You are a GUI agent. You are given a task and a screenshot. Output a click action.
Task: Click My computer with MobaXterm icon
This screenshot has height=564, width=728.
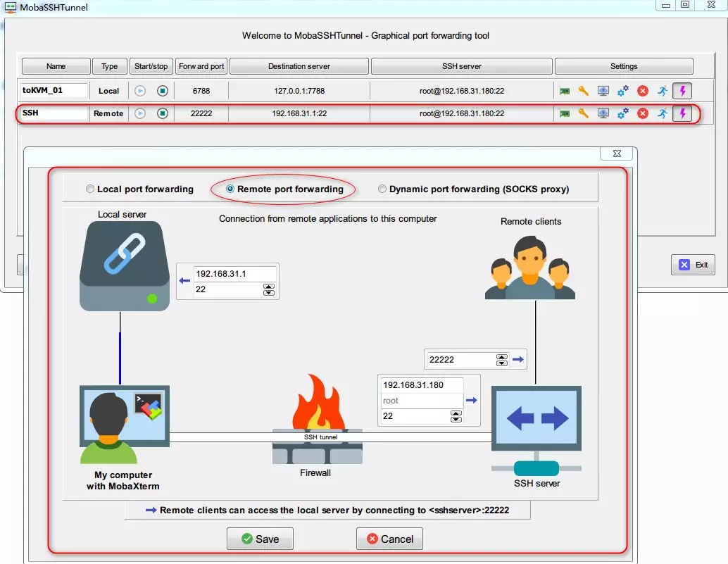(x=125, y=425)
